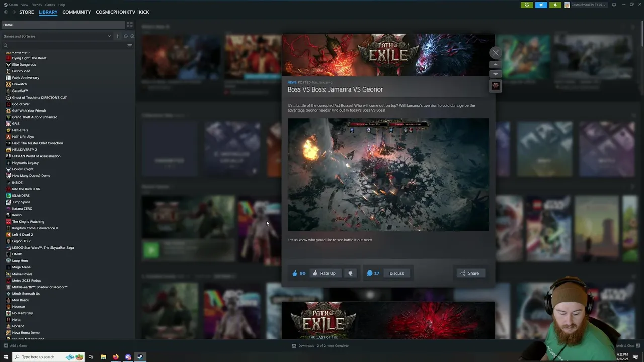This screenshot has width=644, height=362.
Task: Go to previous news post arrow
Action: point(496,65)
